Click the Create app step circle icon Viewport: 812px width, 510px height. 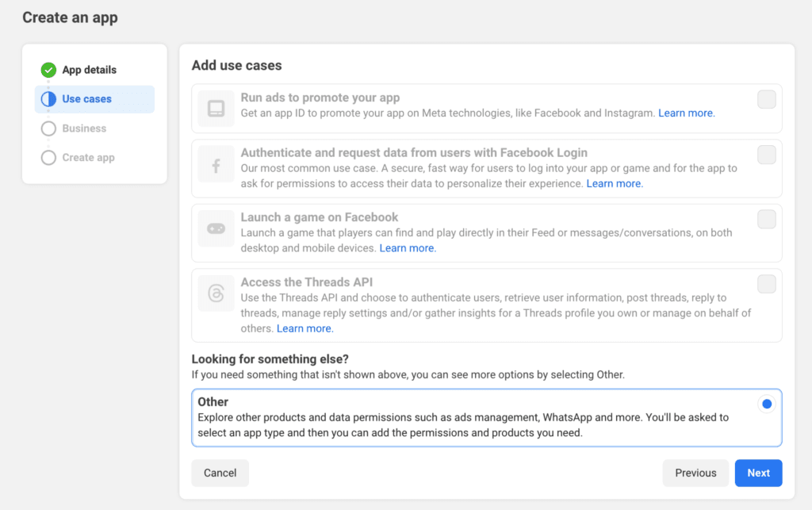point(48,157)
